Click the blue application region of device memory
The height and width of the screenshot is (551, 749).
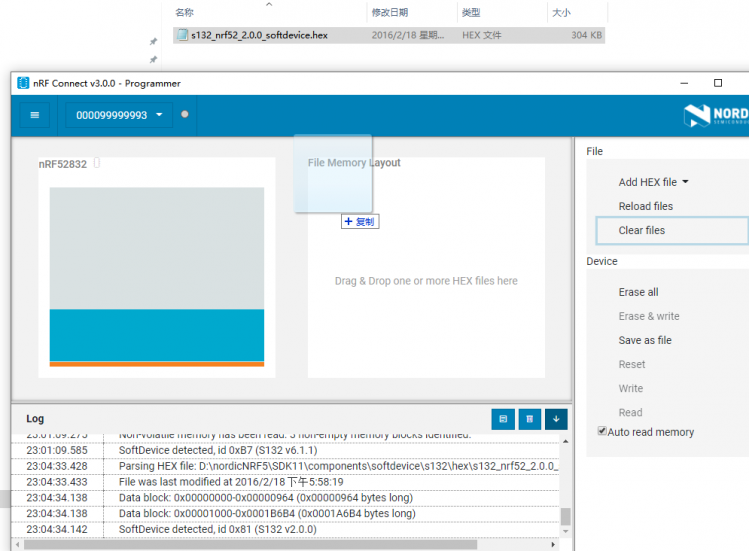pyautogui.click(x=157, y=335)
